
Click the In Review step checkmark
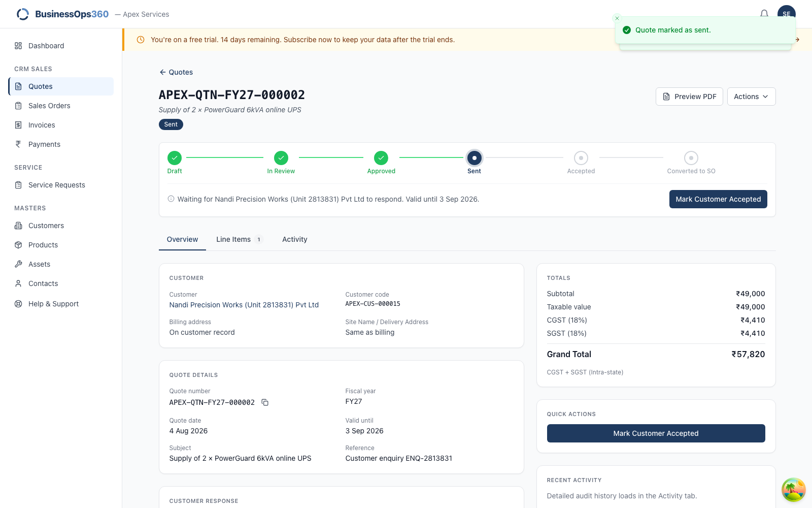tap(281, 158)
